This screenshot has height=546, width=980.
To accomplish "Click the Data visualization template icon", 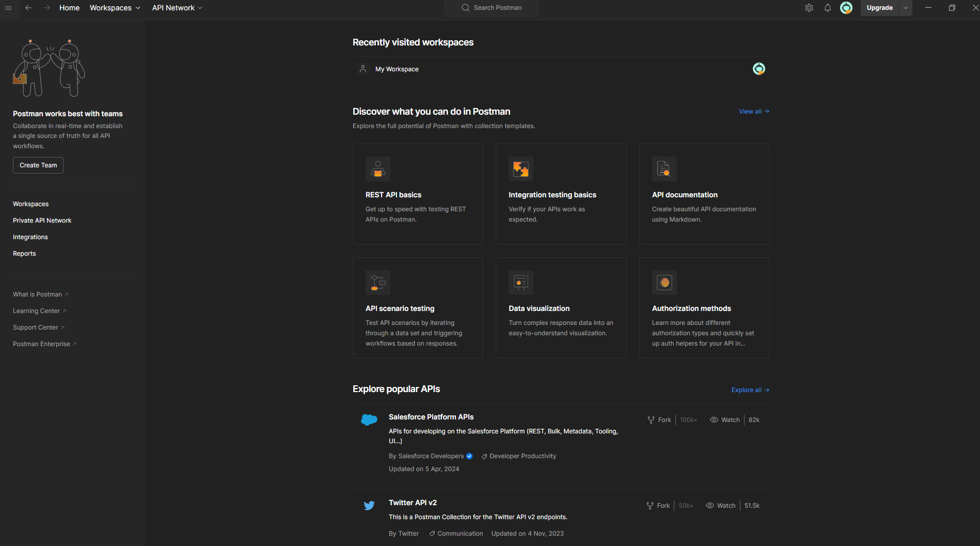I will coord(521,283).
